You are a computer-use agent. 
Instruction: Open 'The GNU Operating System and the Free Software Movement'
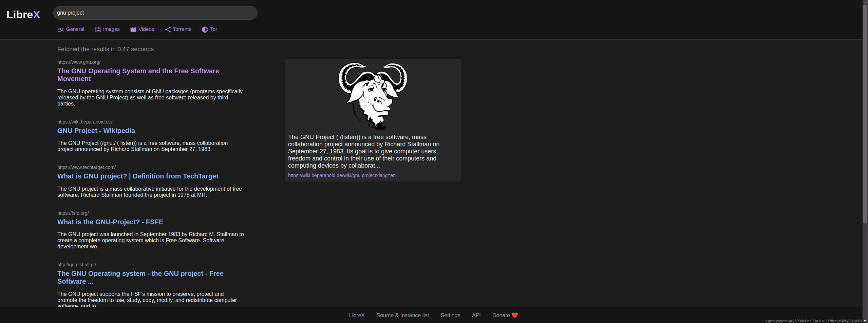(x=138, y=75)
